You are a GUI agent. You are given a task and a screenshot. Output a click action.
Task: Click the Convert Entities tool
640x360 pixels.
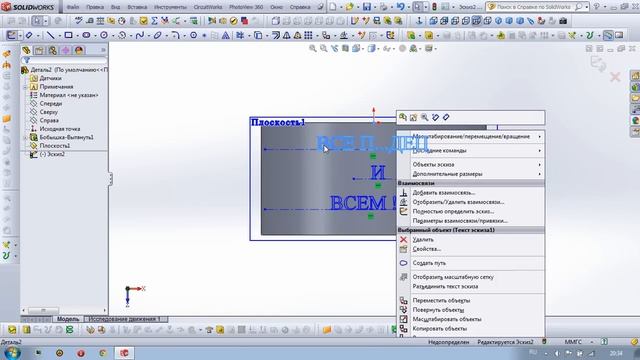click(x=258, y=36)
